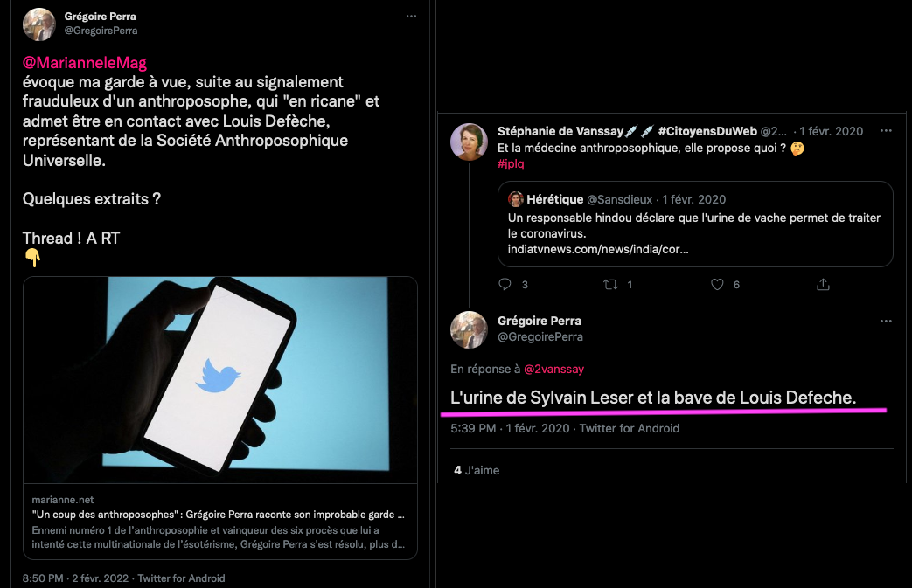The width and height of the screenshot is (912, 588).
Task: Open the Twitter phone image card
Action: pyautogui.click(x=220, y=380)
